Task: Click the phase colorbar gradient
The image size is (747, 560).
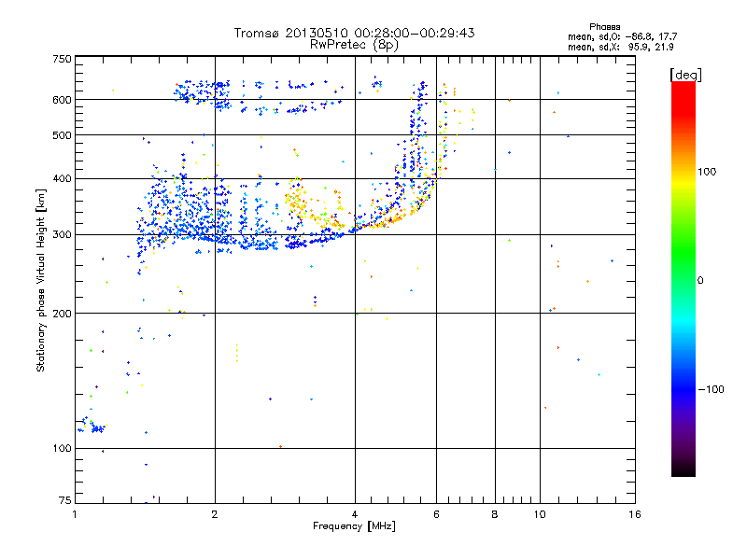Action: (x=684, y=278)
